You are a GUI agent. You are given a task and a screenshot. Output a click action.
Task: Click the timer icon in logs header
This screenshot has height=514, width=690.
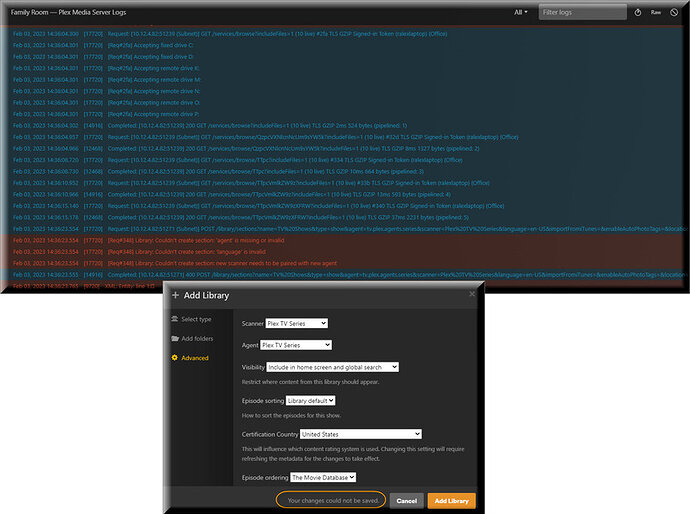(638, 13)
